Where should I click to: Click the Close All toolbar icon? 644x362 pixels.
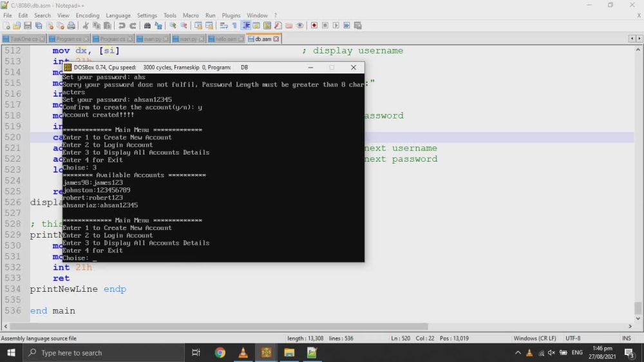61,26
